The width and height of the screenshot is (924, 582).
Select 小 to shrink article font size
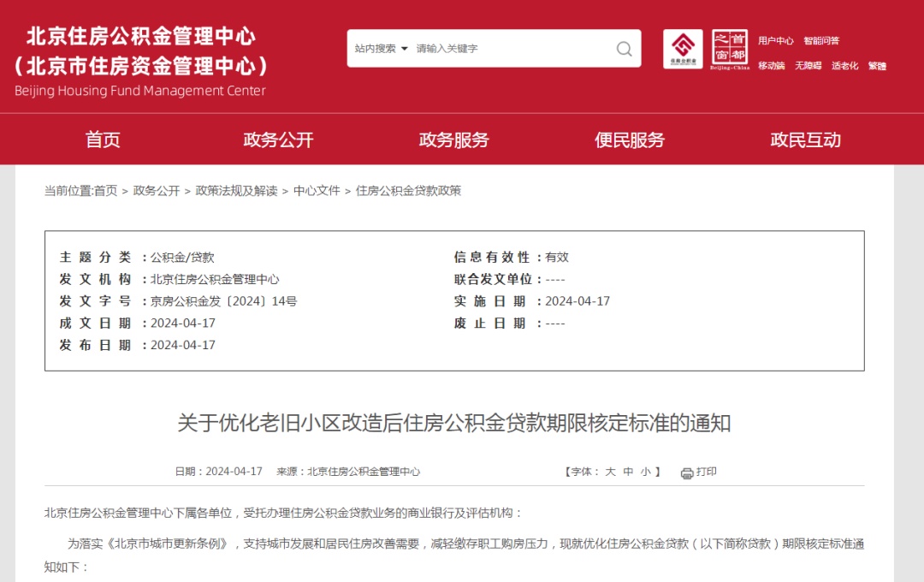pyautogui.click(x=646, y=471)
